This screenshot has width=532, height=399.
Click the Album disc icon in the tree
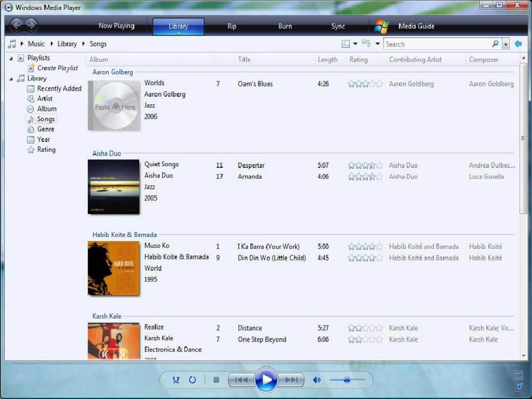(x=30, y=109)
